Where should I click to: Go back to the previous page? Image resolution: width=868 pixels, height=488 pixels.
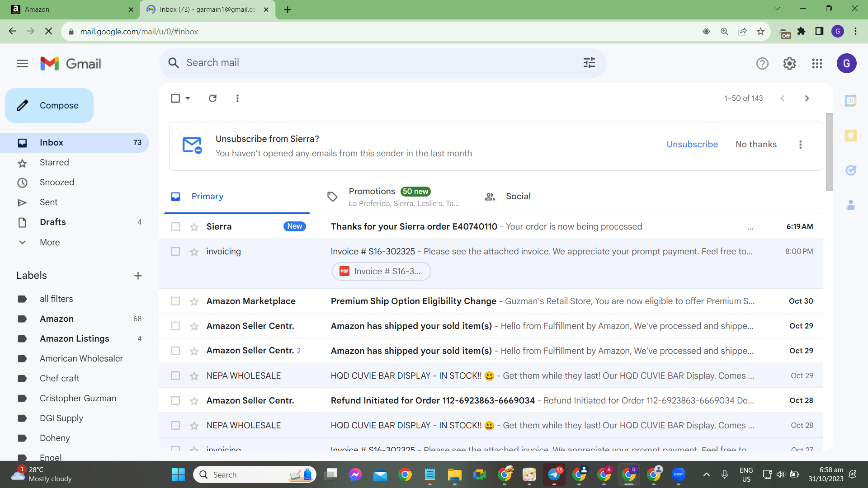coord(12,31)
